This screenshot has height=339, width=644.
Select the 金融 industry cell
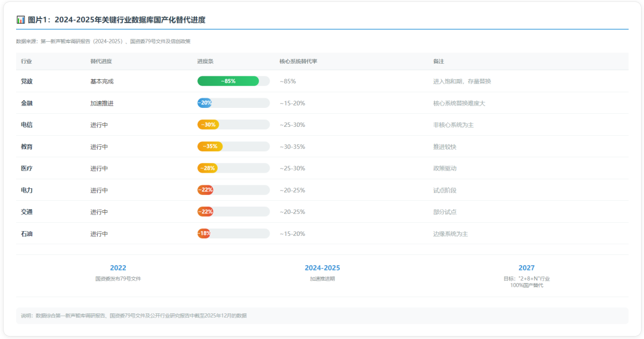[x=27, y=103]
